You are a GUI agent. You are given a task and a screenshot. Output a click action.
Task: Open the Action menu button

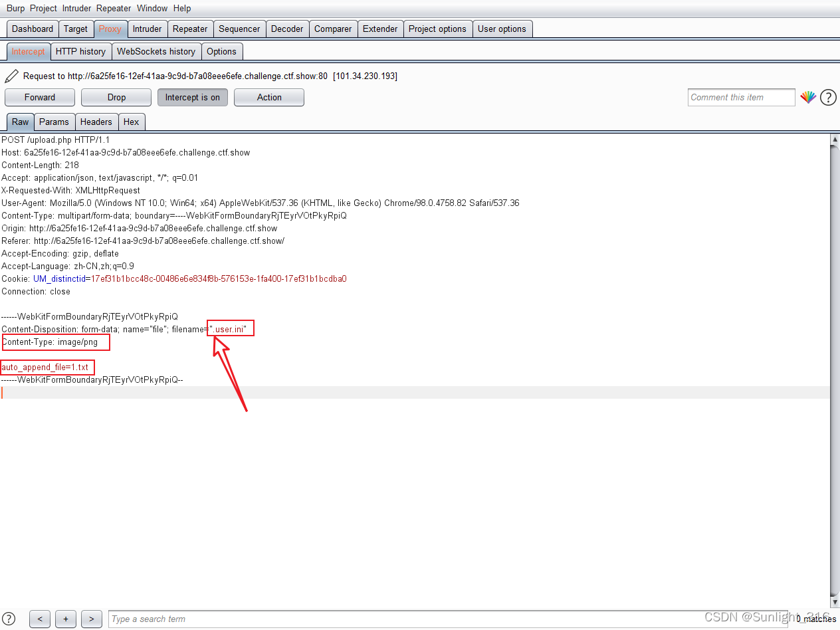pos(269,97)
